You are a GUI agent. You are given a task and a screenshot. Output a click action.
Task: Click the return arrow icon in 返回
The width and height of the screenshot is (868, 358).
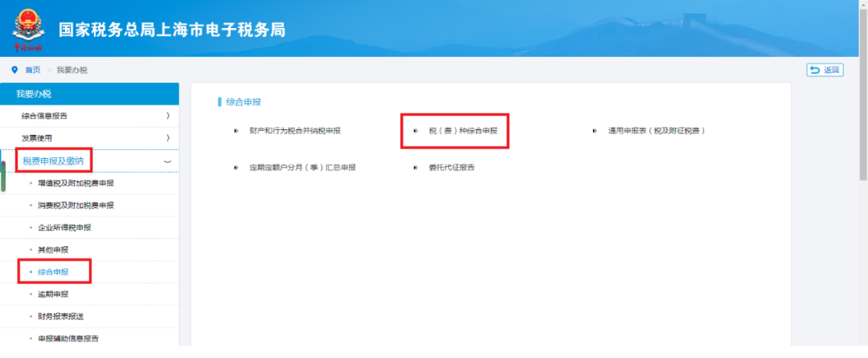tap(815, 71)
